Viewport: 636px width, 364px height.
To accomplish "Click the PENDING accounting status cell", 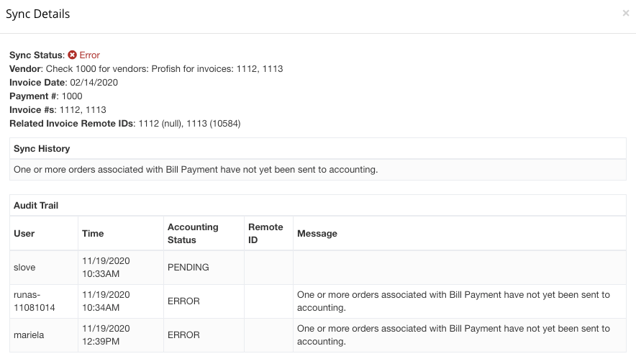I will [204, 268].
